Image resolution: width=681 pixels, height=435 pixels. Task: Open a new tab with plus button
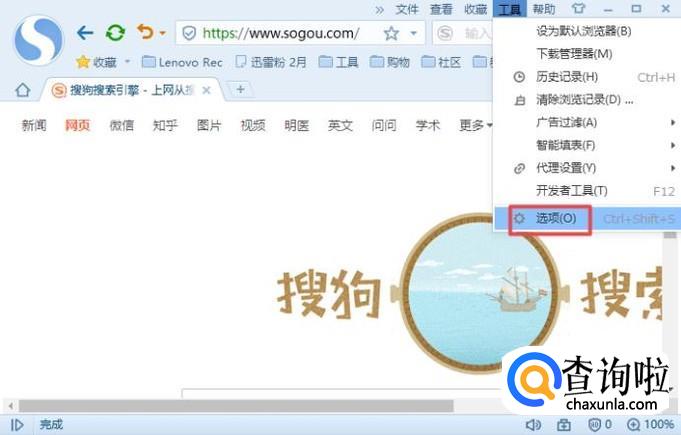(x=240, y=89)
